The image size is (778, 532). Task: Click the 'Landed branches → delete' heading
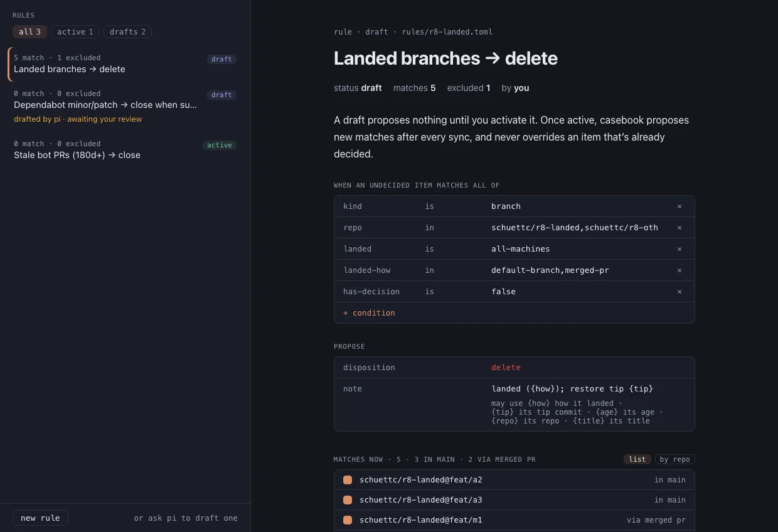click(x=445, y=58)
